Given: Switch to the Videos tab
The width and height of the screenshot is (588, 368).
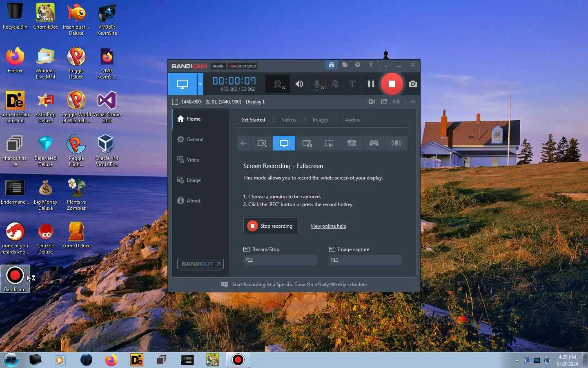Looking at the screenshot, I should click(289, 120).
